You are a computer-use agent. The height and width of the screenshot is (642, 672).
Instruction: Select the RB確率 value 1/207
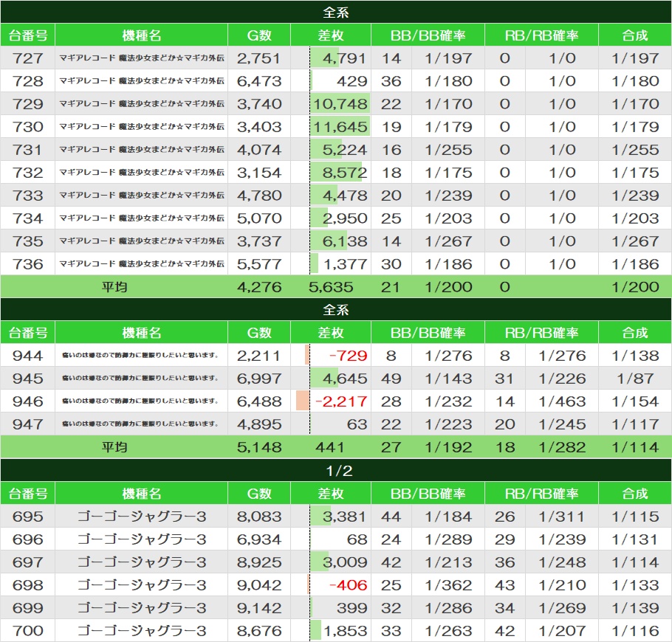(562, 631)
